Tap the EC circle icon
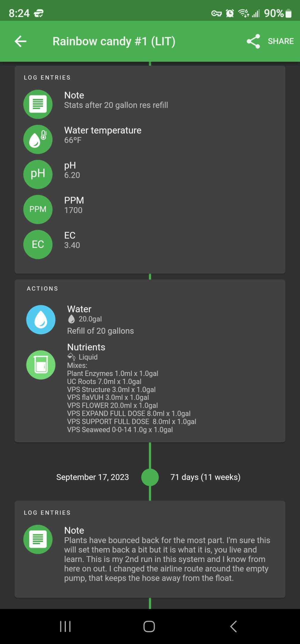This screenshot has height=644, width=300. pyautogui.click(x=38, y=244)
